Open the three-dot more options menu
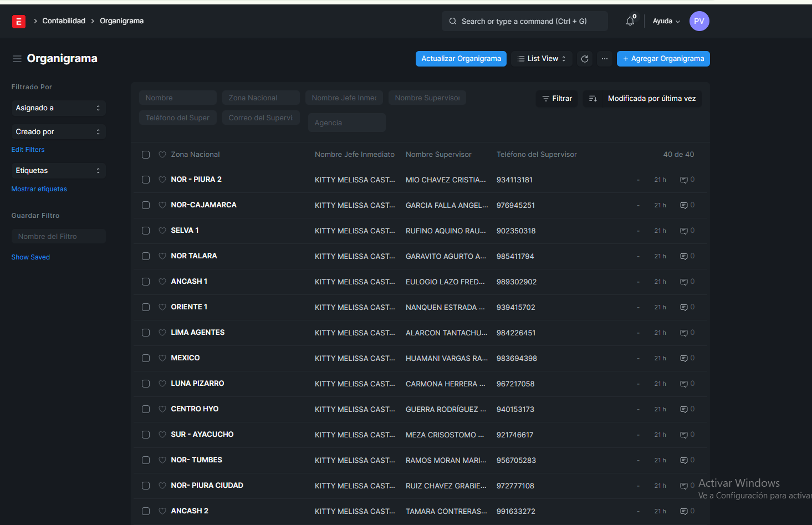Image resolution: width=812 pixels, height=525 pixels. (605, 59)
